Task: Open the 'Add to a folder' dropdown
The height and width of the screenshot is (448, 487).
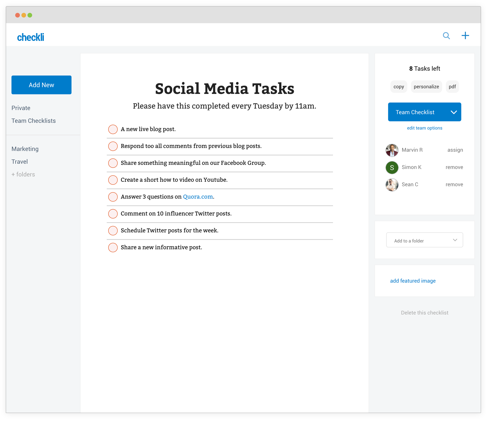Action: 424,240
